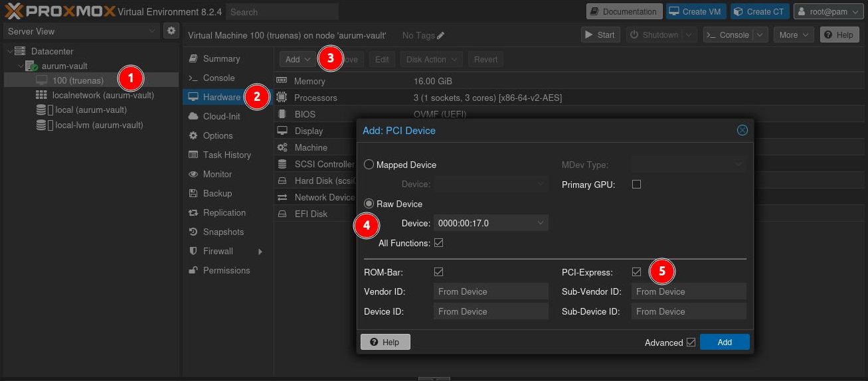
Task: Uncheck the ROM-Bar checkbox
Action: pos(438,272)
